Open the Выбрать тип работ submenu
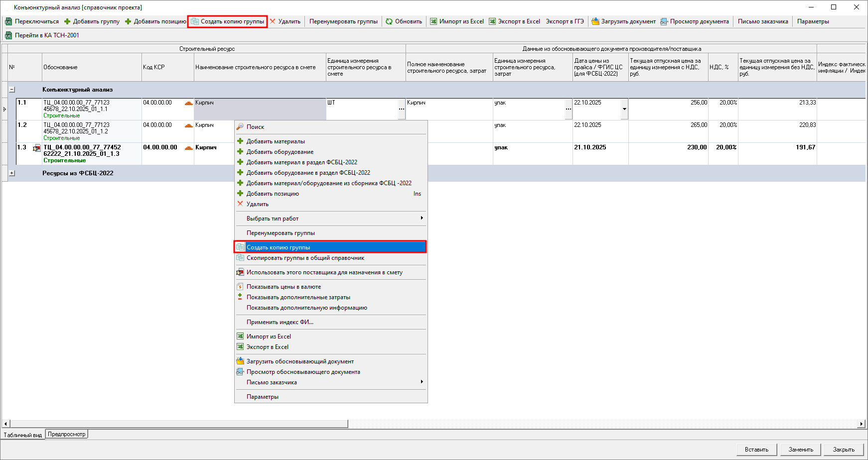Image resolution: width=868 pixels, height=460 pixels. coord(331,219)
